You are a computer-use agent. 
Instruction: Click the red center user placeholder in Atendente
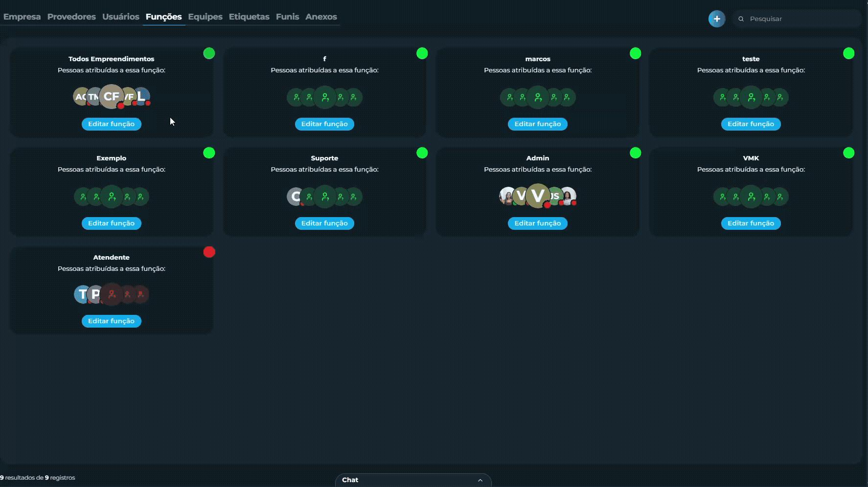click(112, 294)
